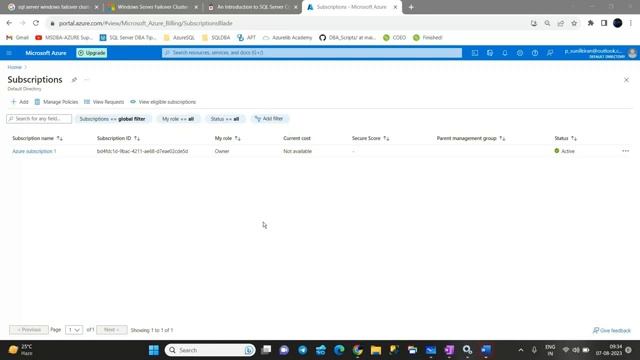Reload the browser page

tap(36, 23)
